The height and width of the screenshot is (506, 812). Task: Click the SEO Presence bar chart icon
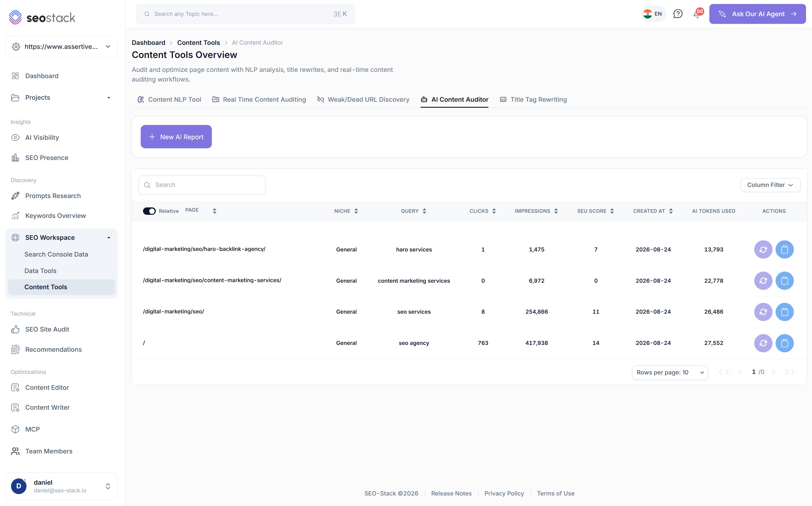click(15, 158)
